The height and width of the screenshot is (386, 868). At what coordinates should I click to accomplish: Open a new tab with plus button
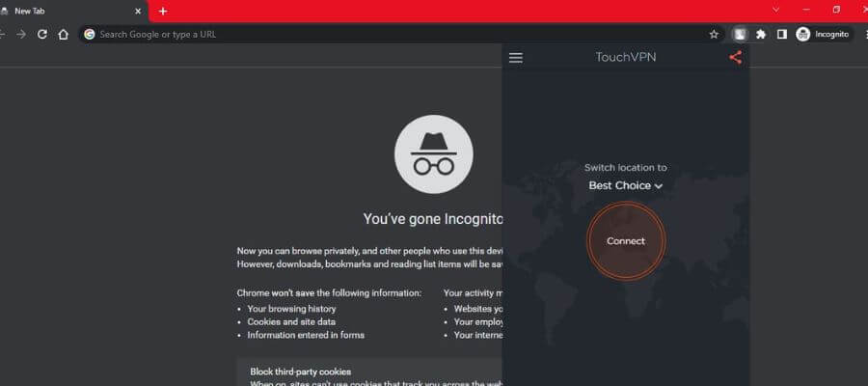pos(163,11)
